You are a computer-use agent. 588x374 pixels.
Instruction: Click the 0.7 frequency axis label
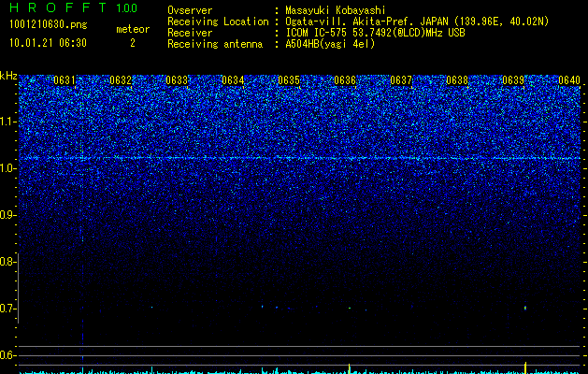pos(7,309)
